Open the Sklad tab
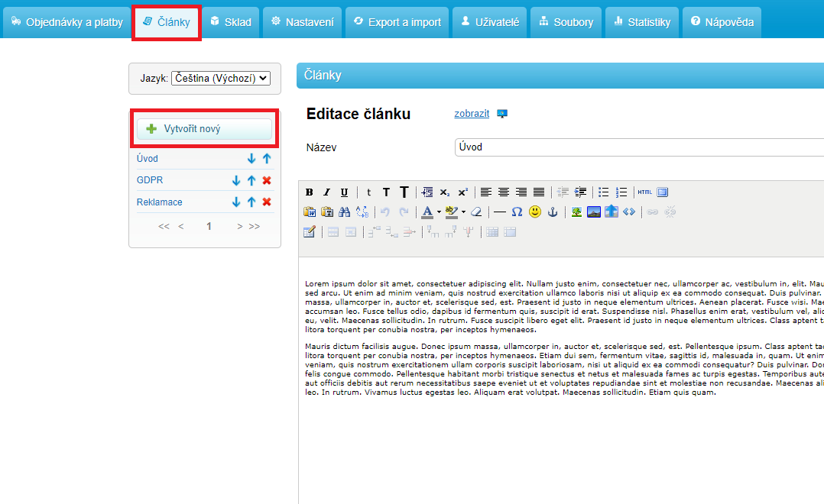The image size is (824, 504). point(230,22)
